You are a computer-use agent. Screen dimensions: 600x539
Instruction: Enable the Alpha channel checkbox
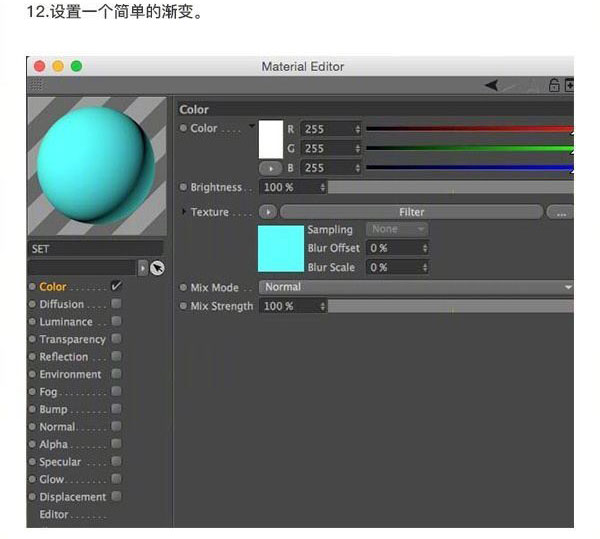click(116, 444)
